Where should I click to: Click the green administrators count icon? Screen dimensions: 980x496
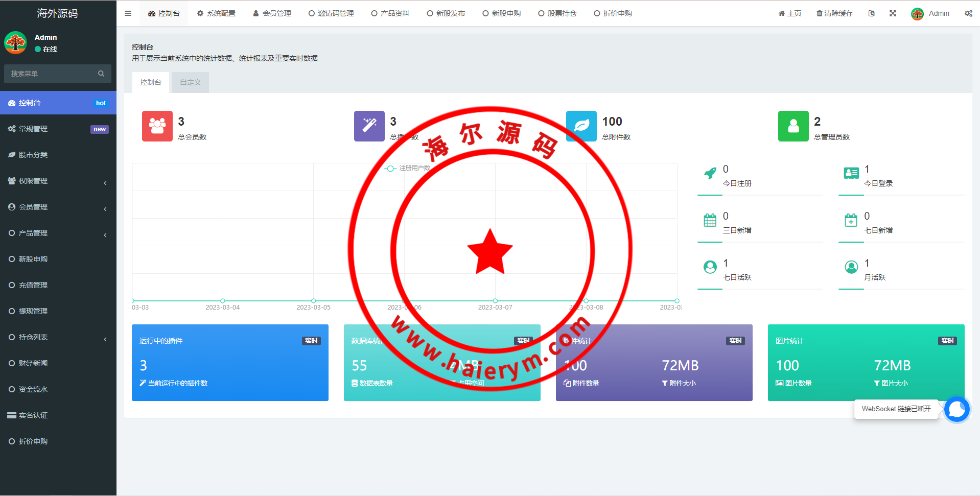(x=793, y=126)
